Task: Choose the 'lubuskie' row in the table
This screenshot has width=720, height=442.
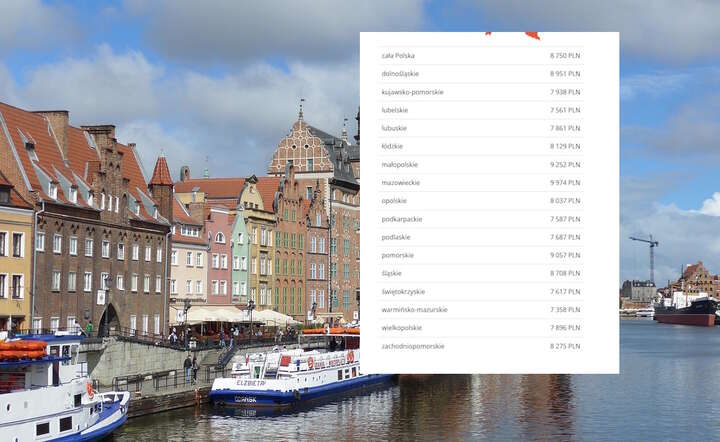Action: (x=394, y=128)
